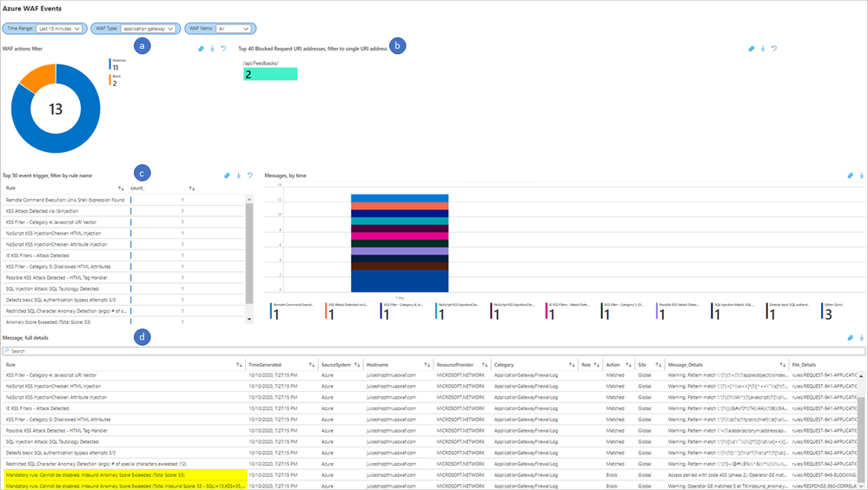Select 'XSS Attack Detected via libinjection' rule row
Image resolution: width=868 pixels, height=490 pixels.
[x=123, y=211]
